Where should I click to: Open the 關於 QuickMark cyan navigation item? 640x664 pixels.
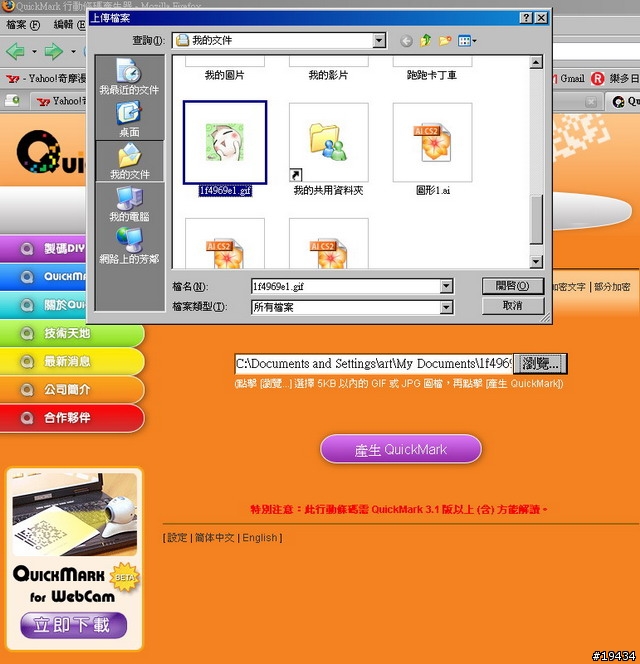44,305
